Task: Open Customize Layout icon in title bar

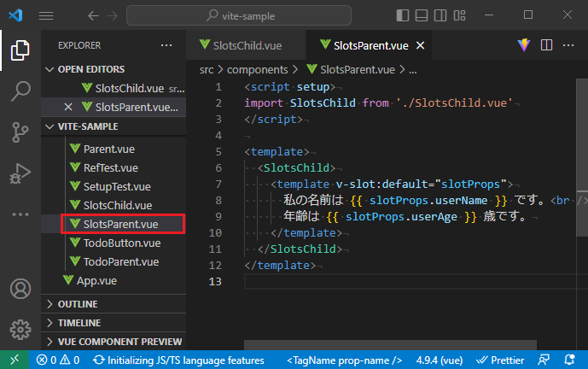Action: point(459,15)
